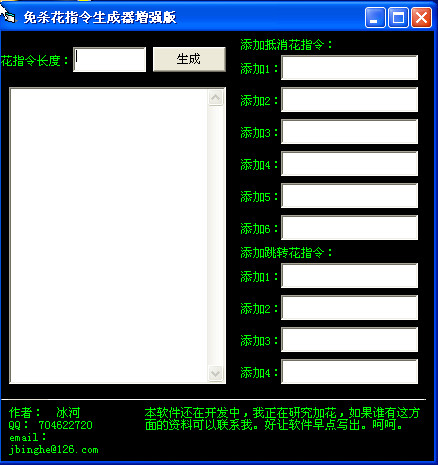Click the app icon in title bar
The height and width of the screenshot is (465, 438).
pos(8,15)
